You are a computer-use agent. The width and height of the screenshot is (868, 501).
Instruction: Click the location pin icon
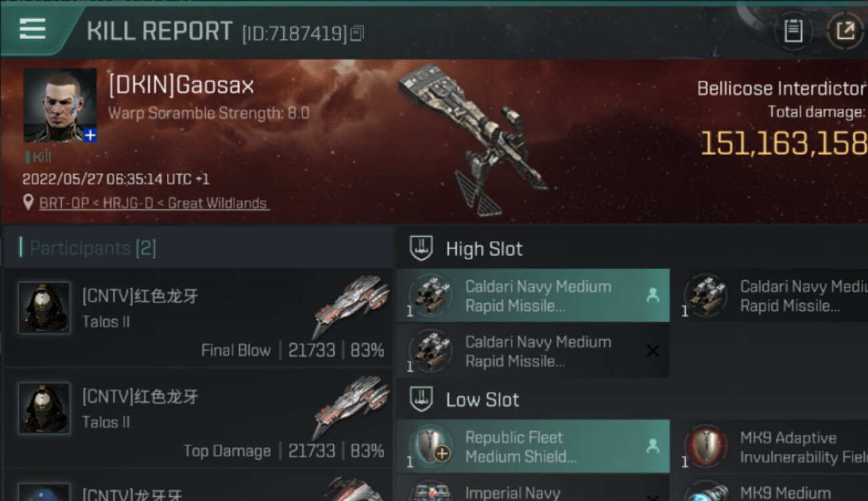point(28,202)
